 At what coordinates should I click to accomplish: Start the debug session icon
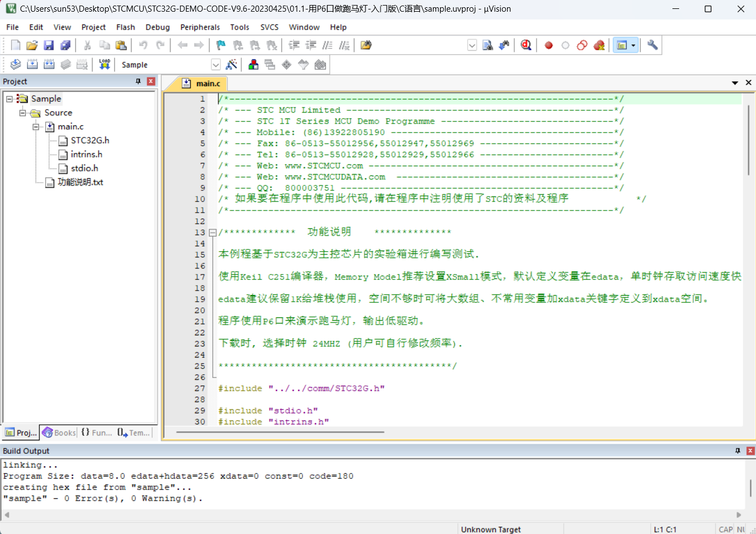point(526,45)
